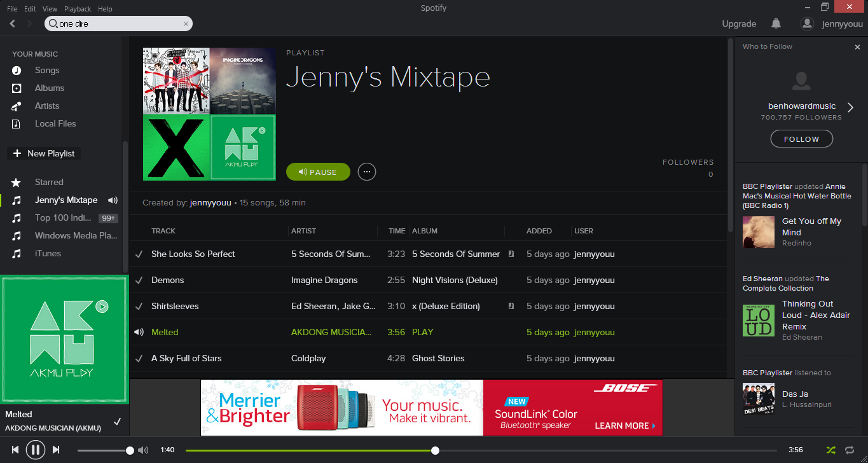This screenshot has height=463, width=868.
Task: Pause playback in bottom player bar
Action: [x=36, y=450]
